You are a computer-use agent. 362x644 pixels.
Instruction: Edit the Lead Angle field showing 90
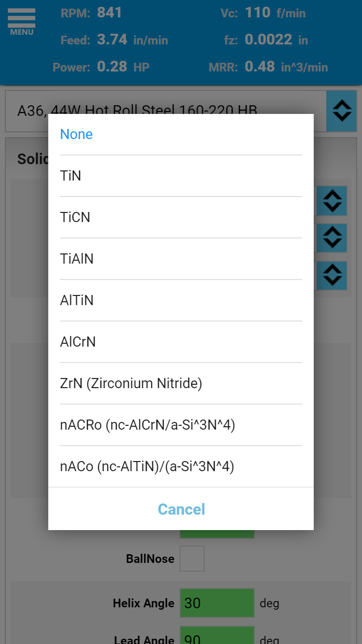click(x=217, y=636)
